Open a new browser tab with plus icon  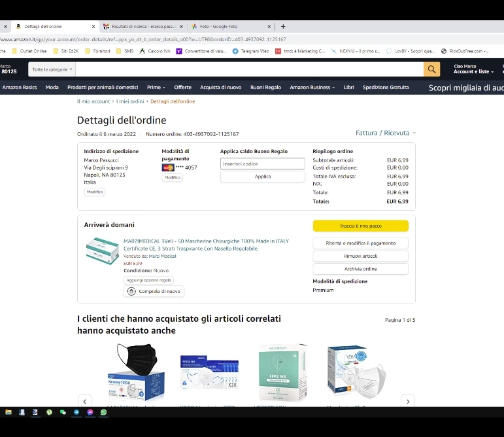pyautogui.click(x=283, y=27)
